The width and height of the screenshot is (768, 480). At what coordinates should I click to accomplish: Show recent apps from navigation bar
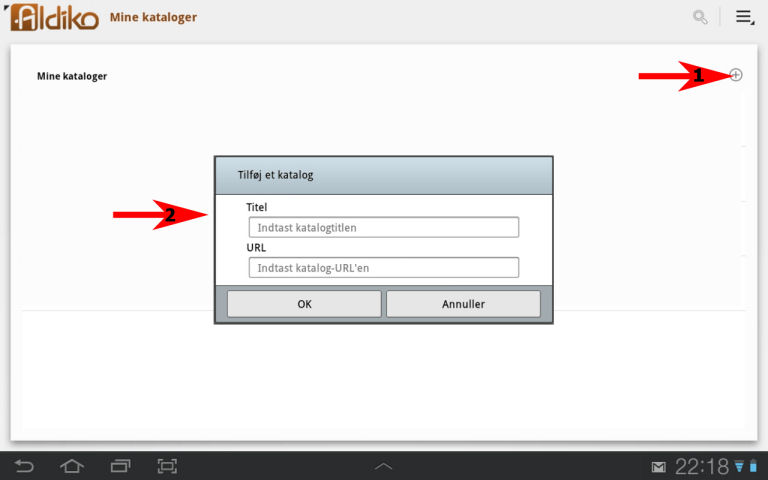pos(120,466)
